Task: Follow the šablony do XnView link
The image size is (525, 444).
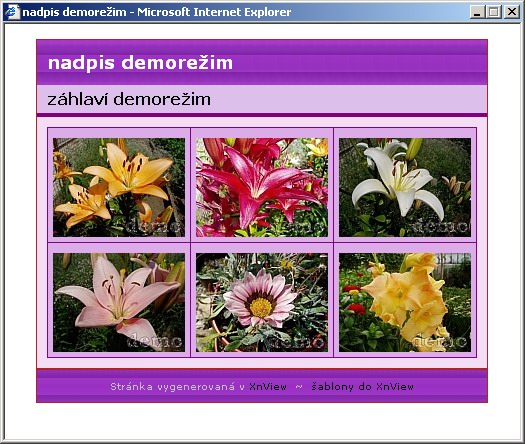Action: [363, 387]
